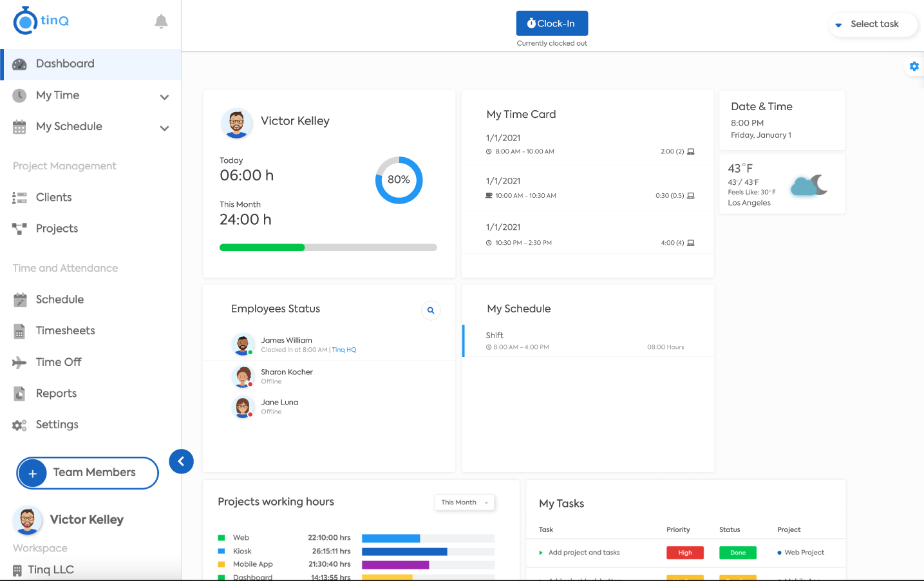Open the Timesheets icon
924x581 pixels.
click(x=19, y=330)
